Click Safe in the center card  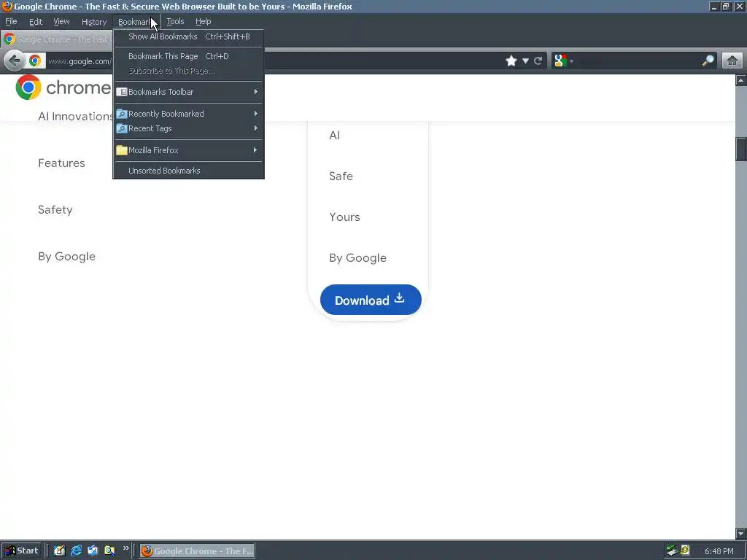pyautogui.click(x=341, y=176)
